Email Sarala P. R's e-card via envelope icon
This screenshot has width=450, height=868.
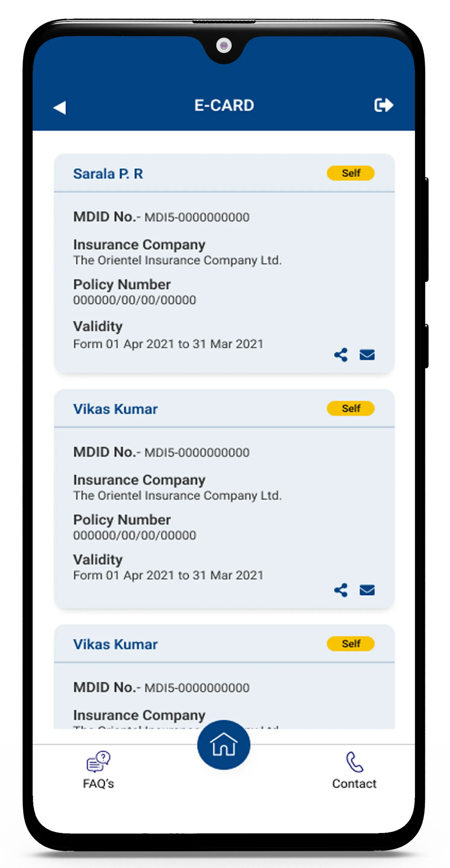point(367,355)
